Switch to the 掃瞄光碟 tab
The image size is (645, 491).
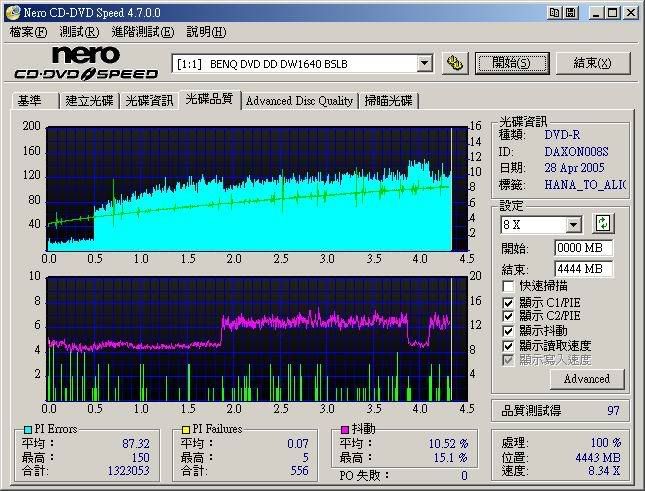tap(388, 101)
